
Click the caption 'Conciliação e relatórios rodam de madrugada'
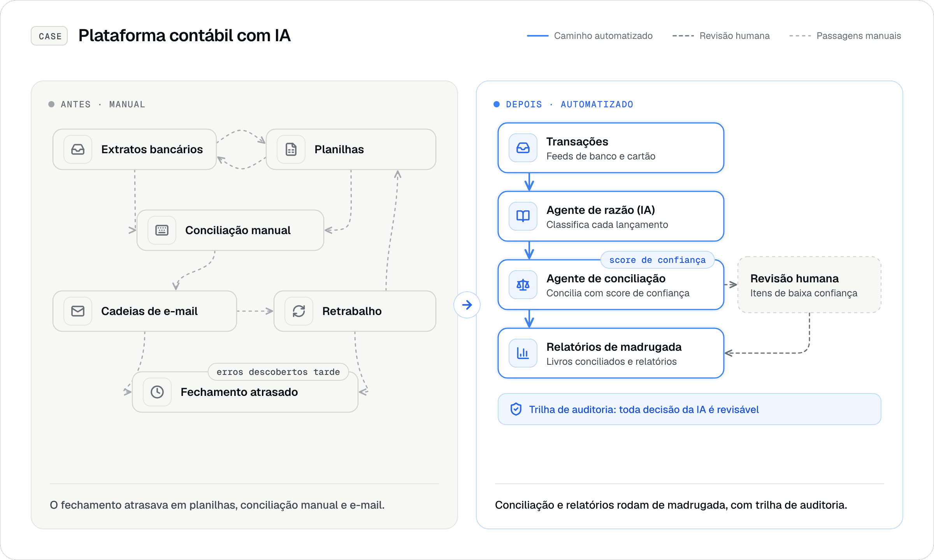pos(671,505)
